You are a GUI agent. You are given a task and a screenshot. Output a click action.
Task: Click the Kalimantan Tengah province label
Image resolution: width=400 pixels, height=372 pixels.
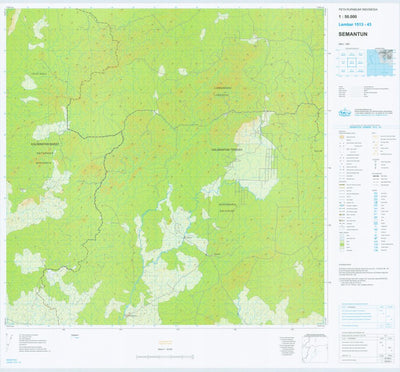click(x=226, y=150)
